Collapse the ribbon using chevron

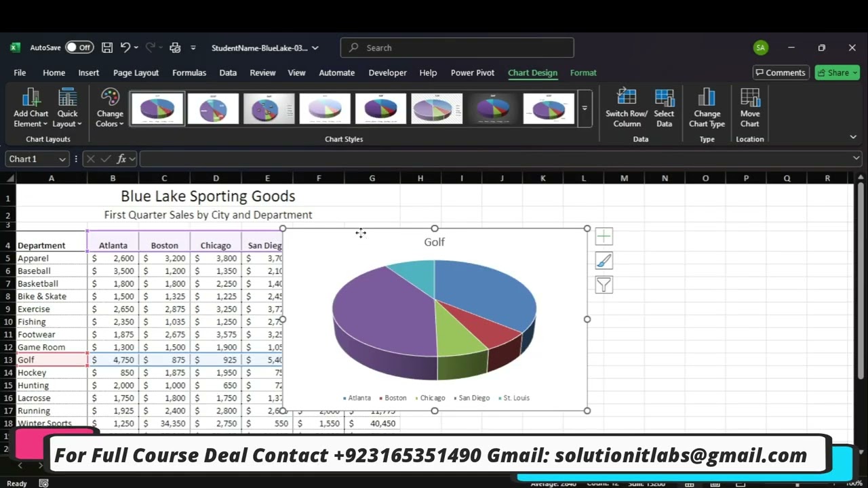853,137
